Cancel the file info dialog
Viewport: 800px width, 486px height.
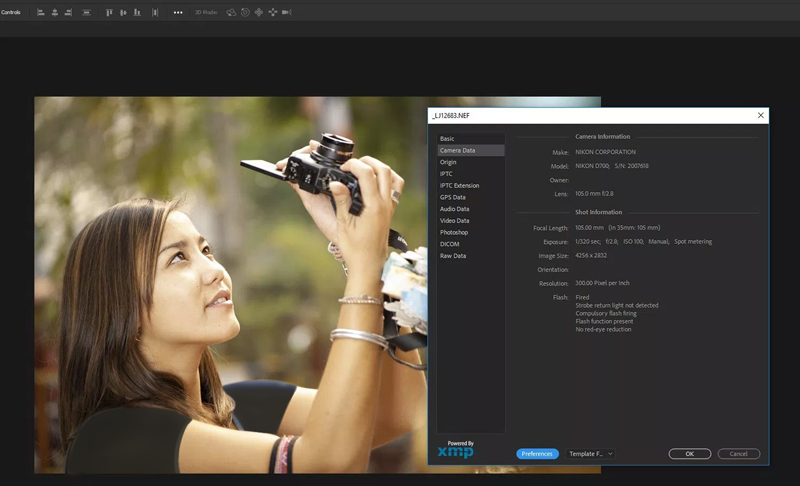(738, 454)
